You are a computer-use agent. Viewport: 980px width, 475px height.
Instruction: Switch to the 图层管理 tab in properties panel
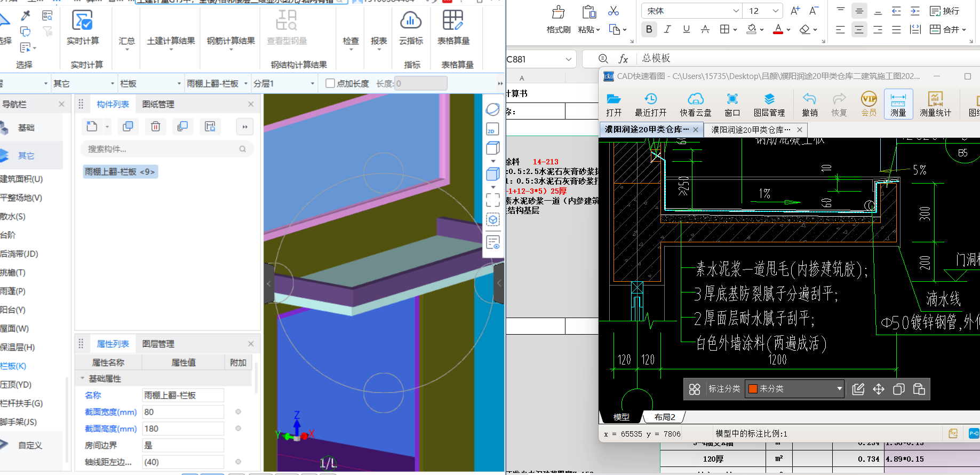tap(158, 344)
